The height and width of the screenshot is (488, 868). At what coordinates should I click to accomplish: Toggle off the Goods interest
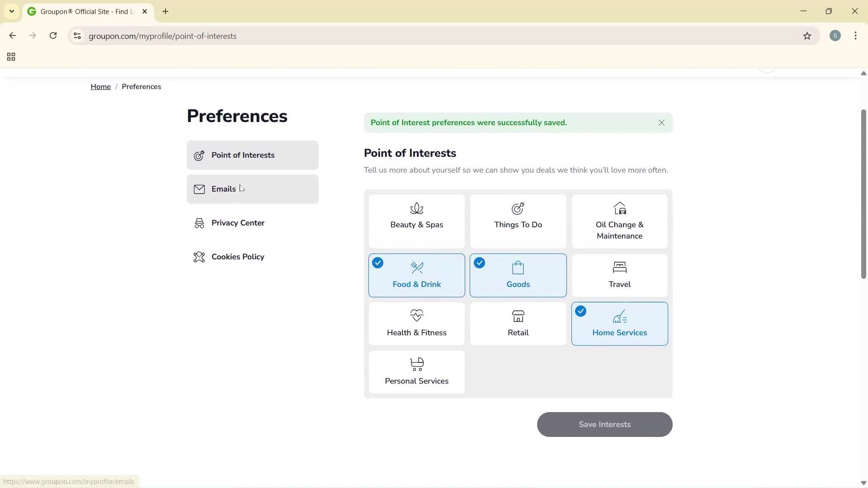tap(518, 275)
